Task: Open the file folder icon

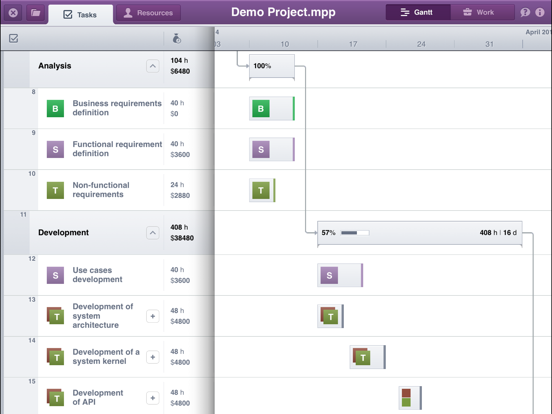Action: (36, 13)
